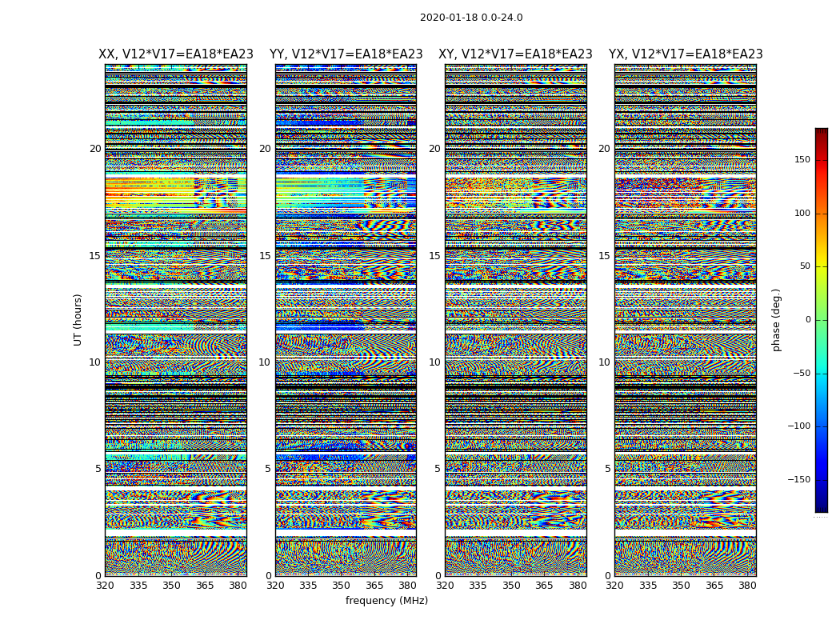The image size is (840, 640).
Task: Click the 350 MHz tick under XX panel
Action: [x=171, y=586]
